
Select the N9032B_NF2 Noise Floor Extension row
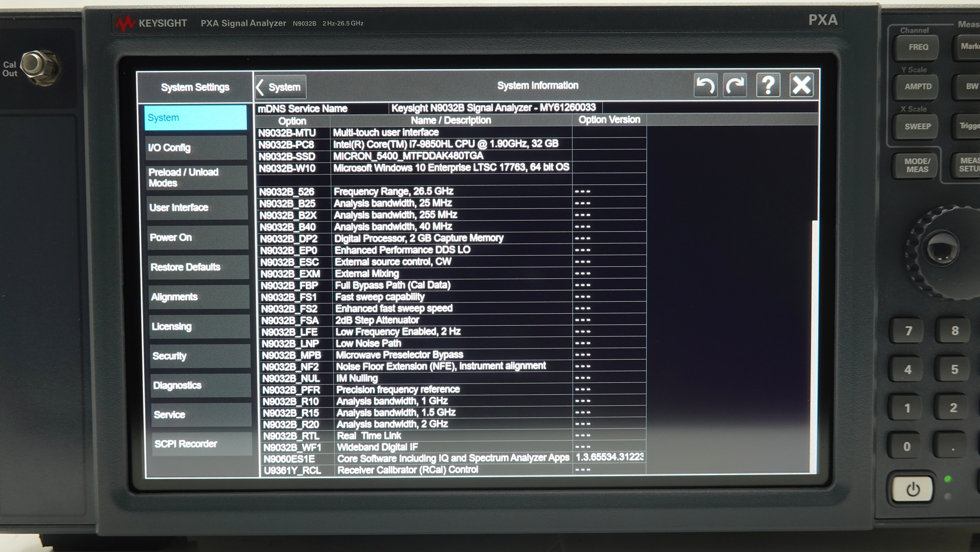click(x=454, y=366)
